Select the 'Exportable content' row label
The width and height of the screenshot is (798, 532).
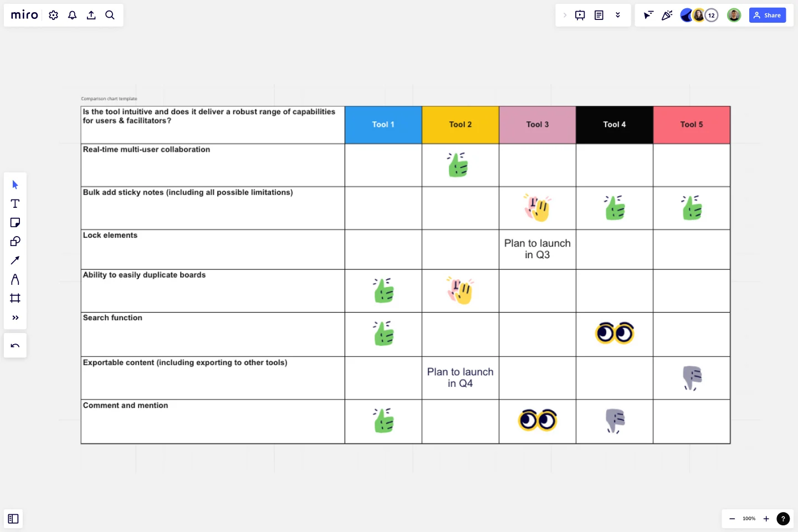click(185, 362)
